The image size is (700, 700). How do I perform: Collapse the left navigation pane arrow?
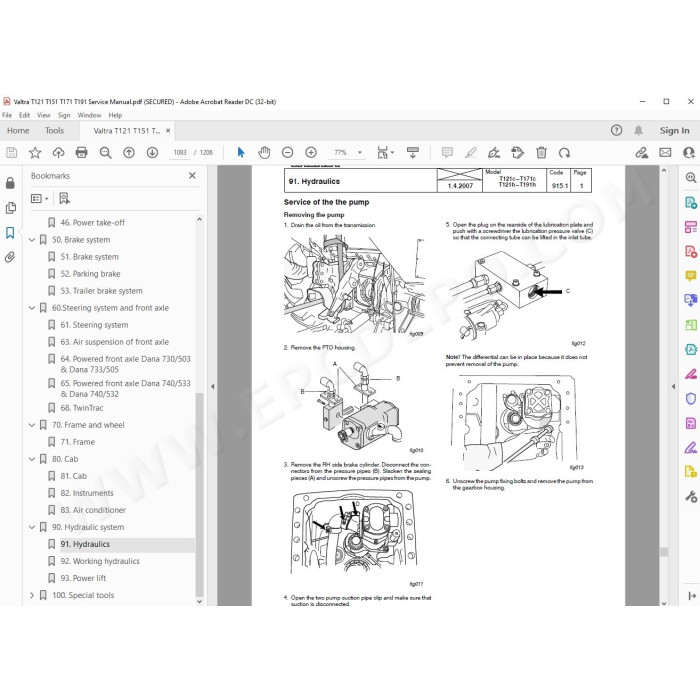(212, 387)
